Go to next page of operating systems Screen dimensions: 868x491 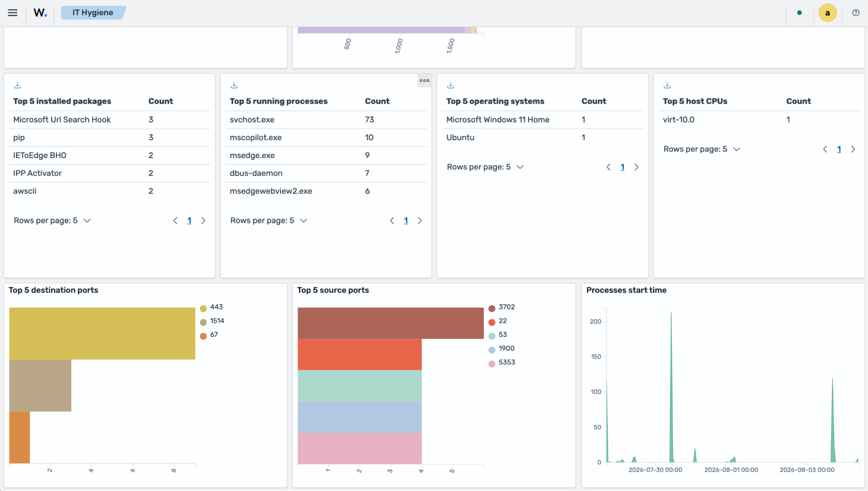(637, 167)
